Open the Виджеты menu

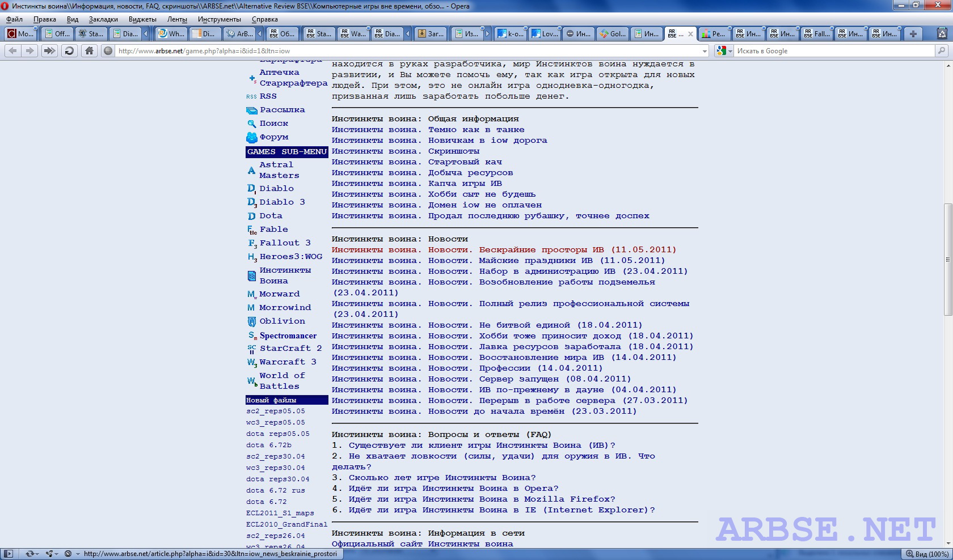pyautogui.click(x=142, y=19)
